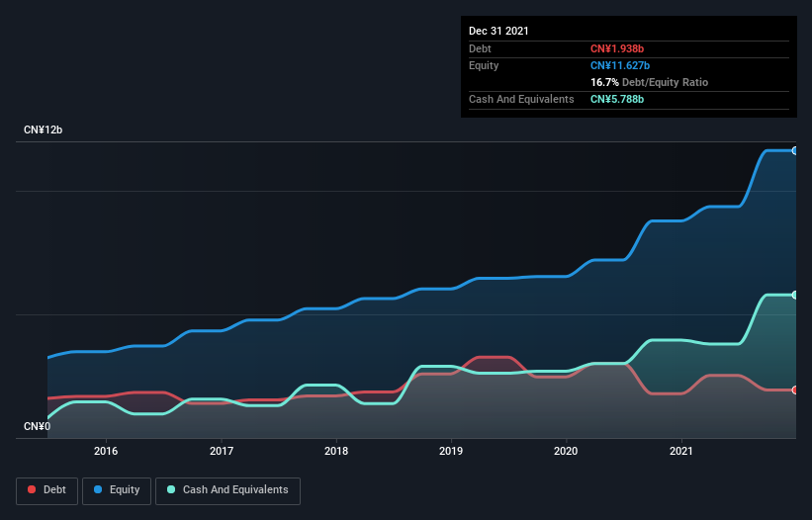Select the Cash endpoint marker on chart

tap(795, 295)
